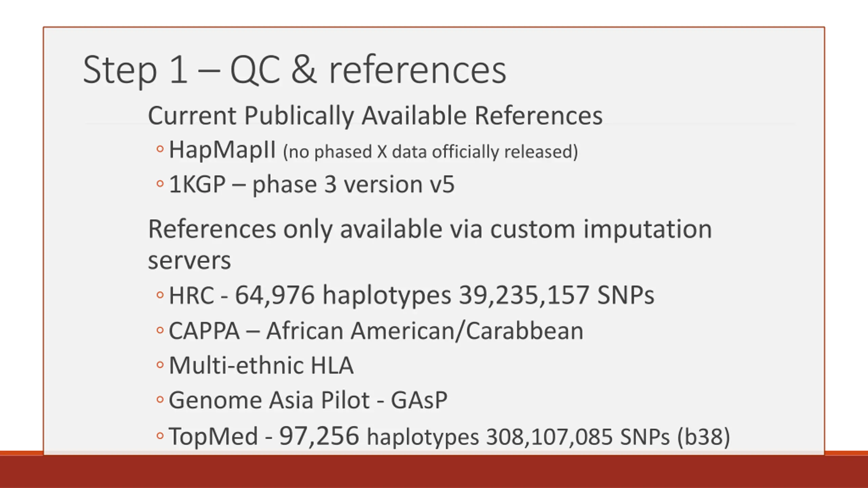This screenshot has width=868, height=488.
Task: Click the bullet circle before Genome Asia Pilot
Action: click(160, 400)
